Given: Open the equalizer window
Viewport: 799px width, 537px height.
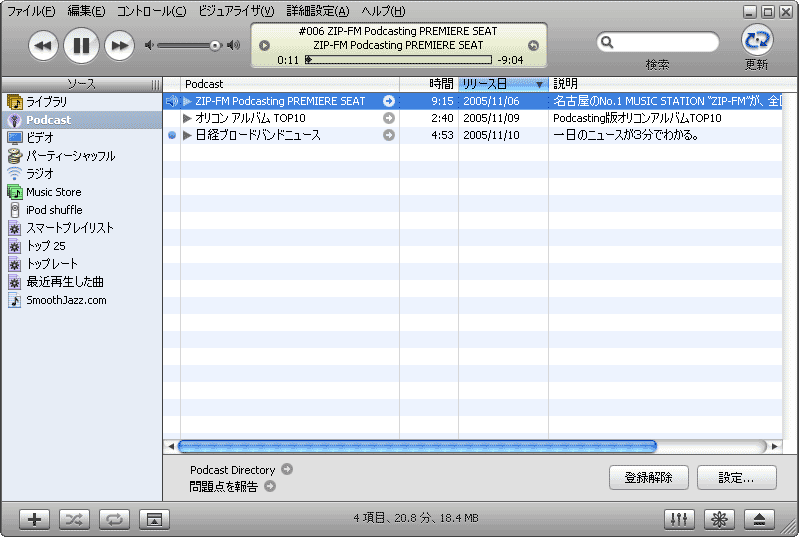Looking at the screenshot, I should tap(679, 520).
